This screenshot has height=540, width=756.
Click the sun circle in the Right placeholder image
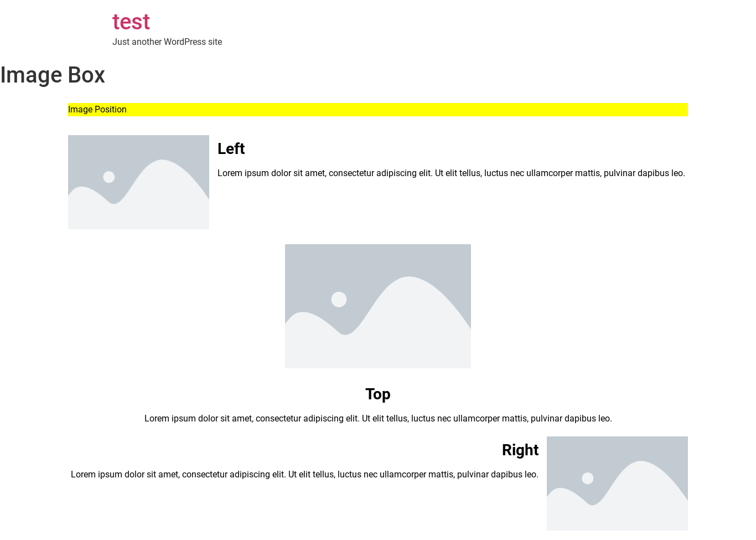[x=588, y=479]
